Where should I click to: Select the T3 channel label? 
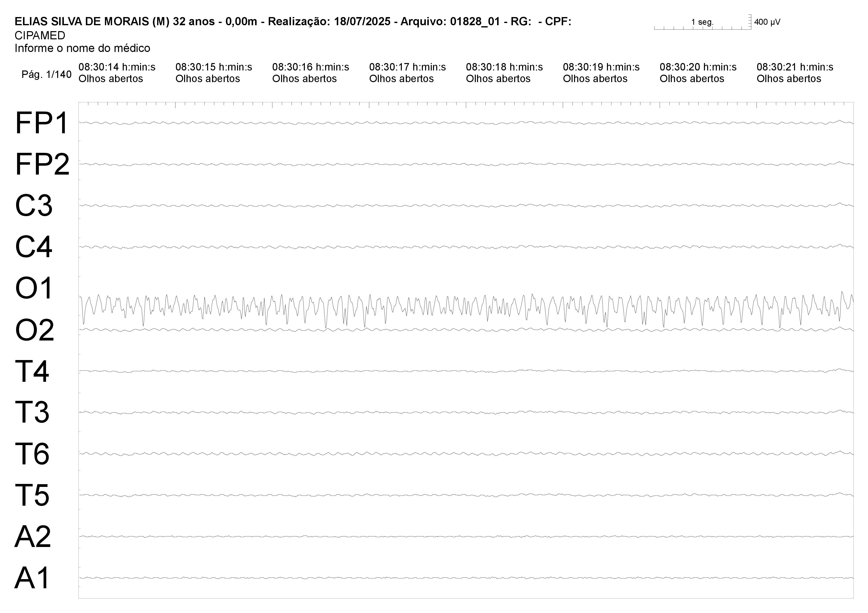click(32, 412)
